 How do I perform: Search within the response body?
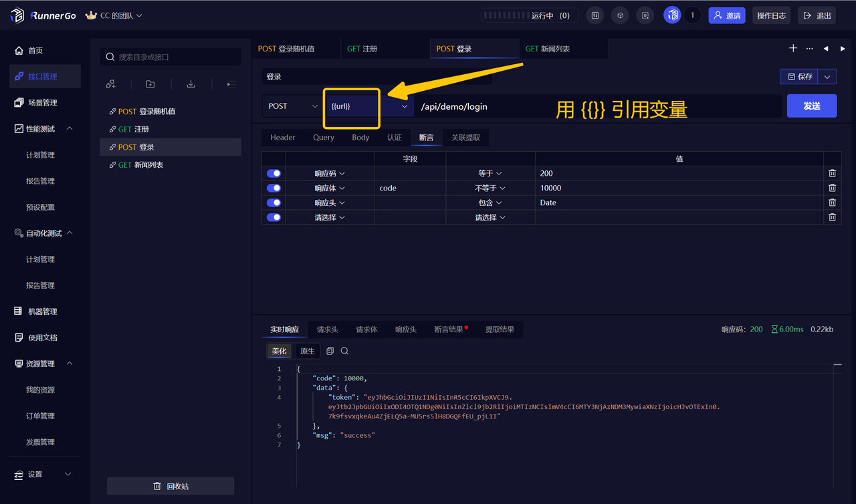[344, 350]
